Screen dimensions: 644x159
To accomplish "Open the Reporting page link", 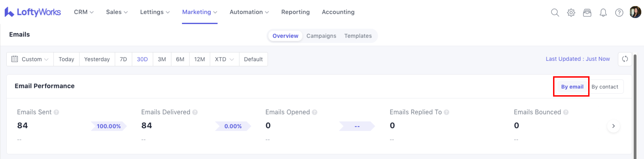I will pos(295,12).
